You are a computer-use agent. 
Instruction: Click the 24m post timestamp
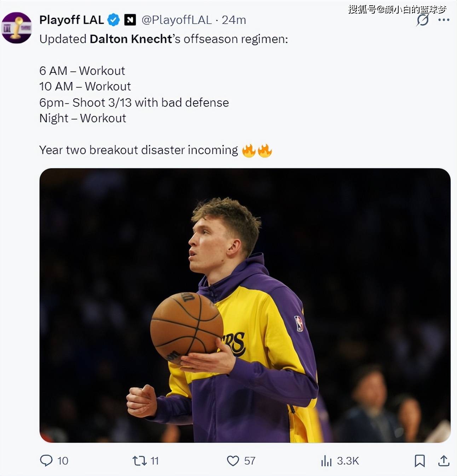click(234, 20)
